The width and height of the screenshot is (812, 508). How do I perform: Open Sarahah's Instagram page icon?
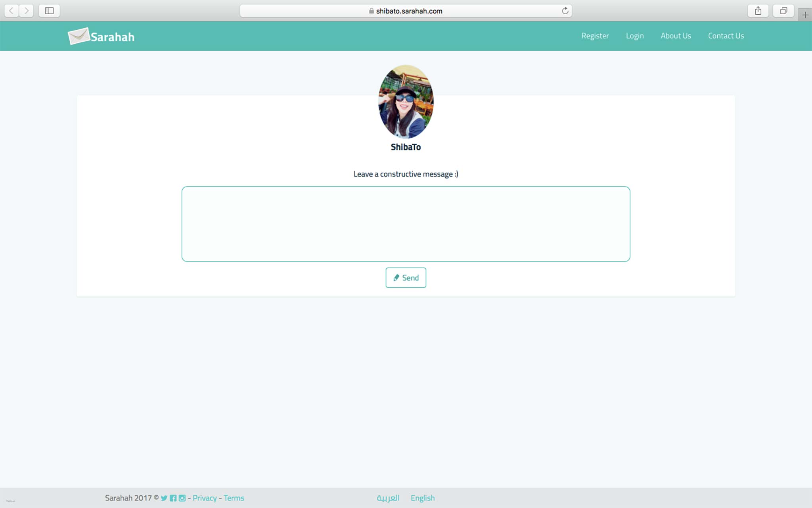pos(182,498)
